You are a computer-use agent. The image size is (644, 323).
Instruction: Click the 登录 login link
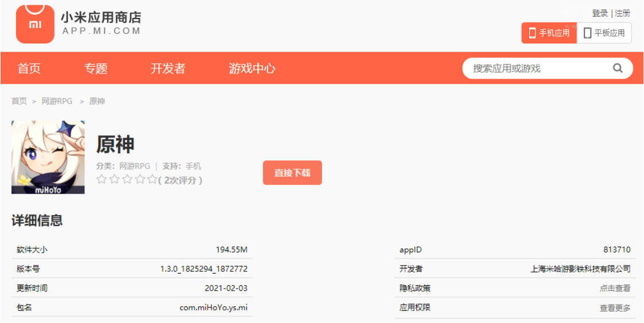(x=600, y=13)
